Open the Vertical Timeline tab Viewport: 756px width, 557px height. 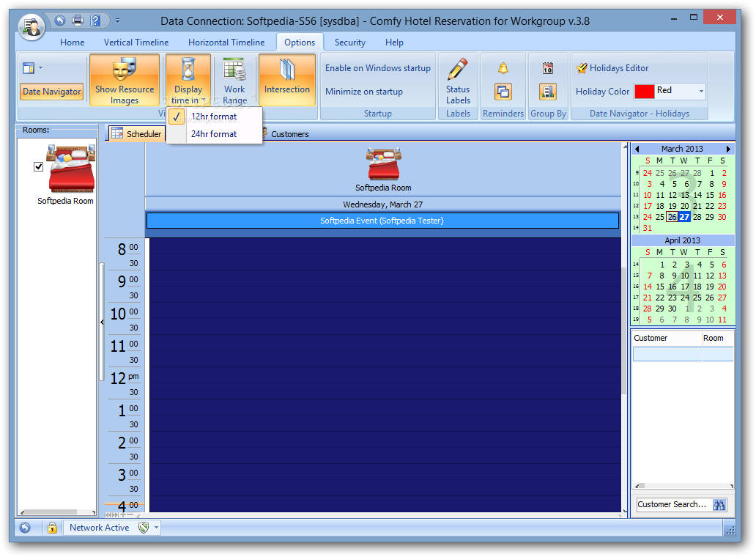pyautogui.click(x=136, y=43)
